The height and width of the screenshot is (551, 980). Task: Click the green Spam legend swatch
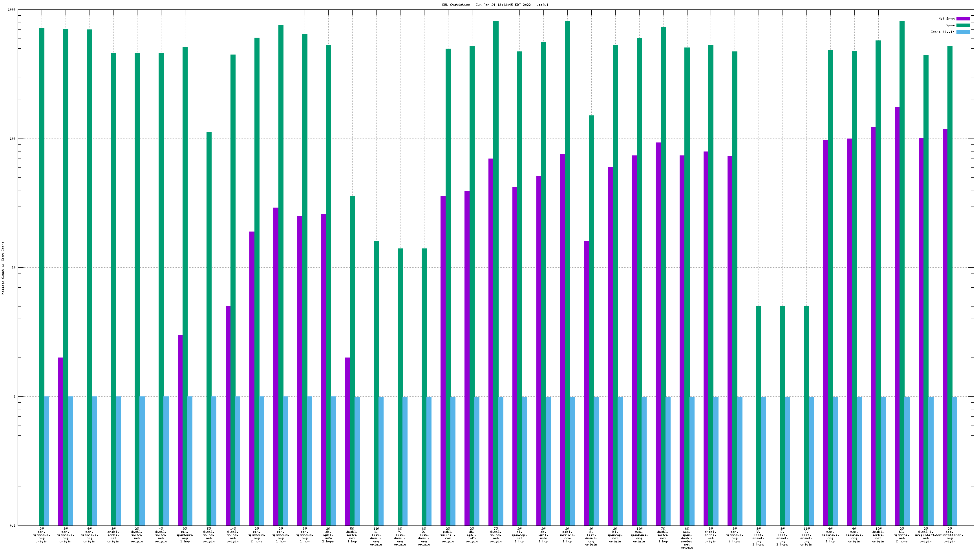[963, 25]
